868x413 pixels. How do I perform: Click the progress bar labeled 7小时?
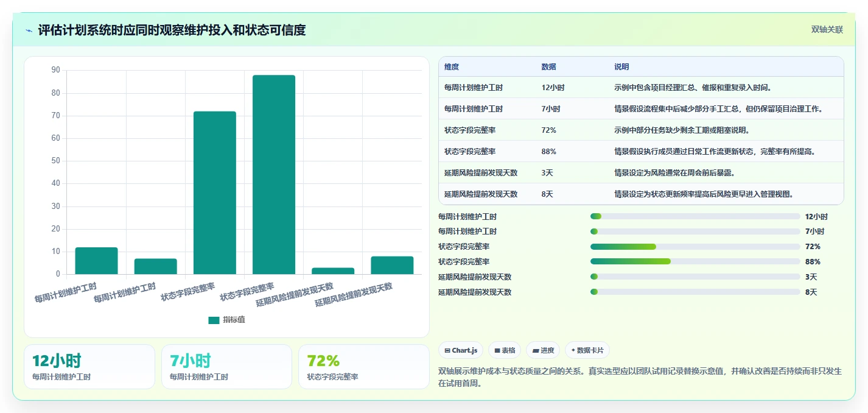[695, 231]
